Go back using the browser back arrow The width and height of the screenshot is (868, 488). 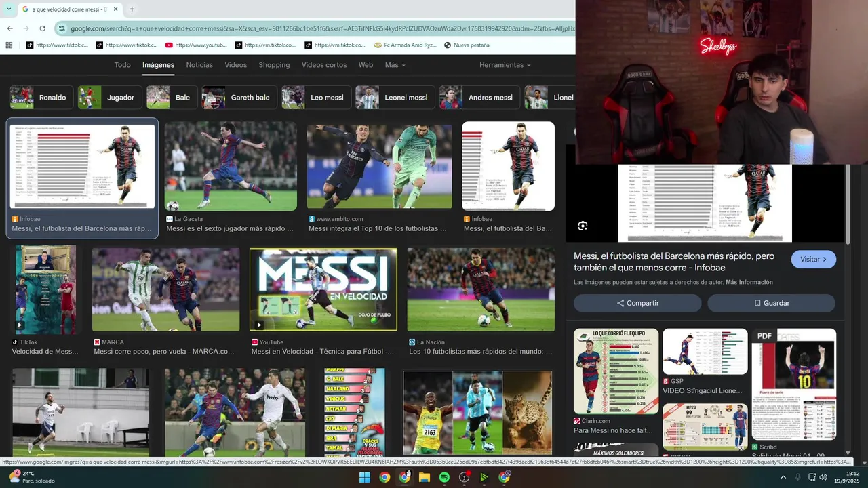point(9,28)
